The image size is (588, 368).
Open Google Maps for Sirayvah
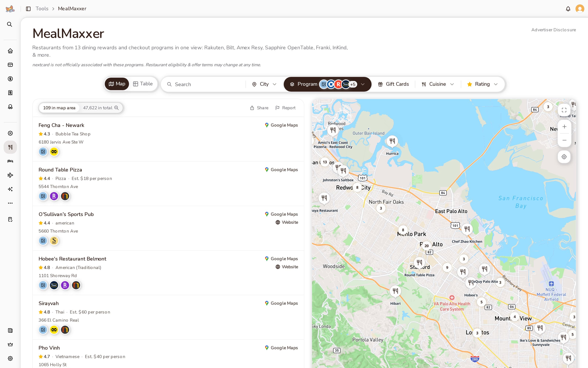click(x=281, y=303)
